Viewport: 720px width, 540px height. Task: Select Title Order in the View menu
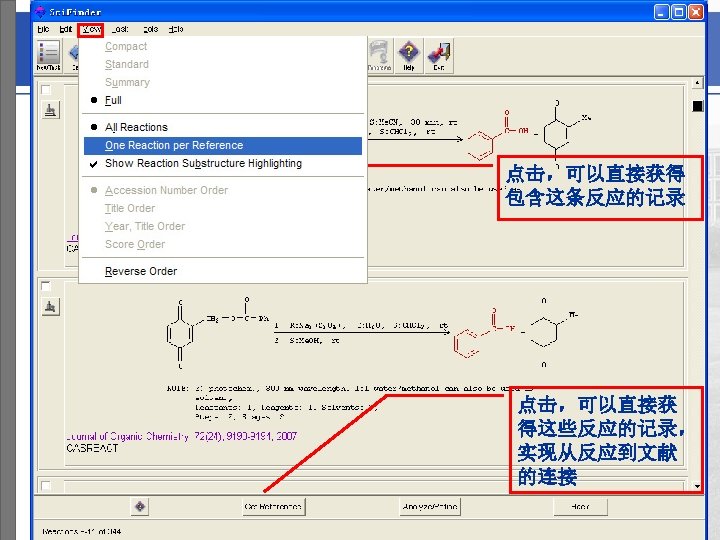pyautogui.click(x=223, y=208)
